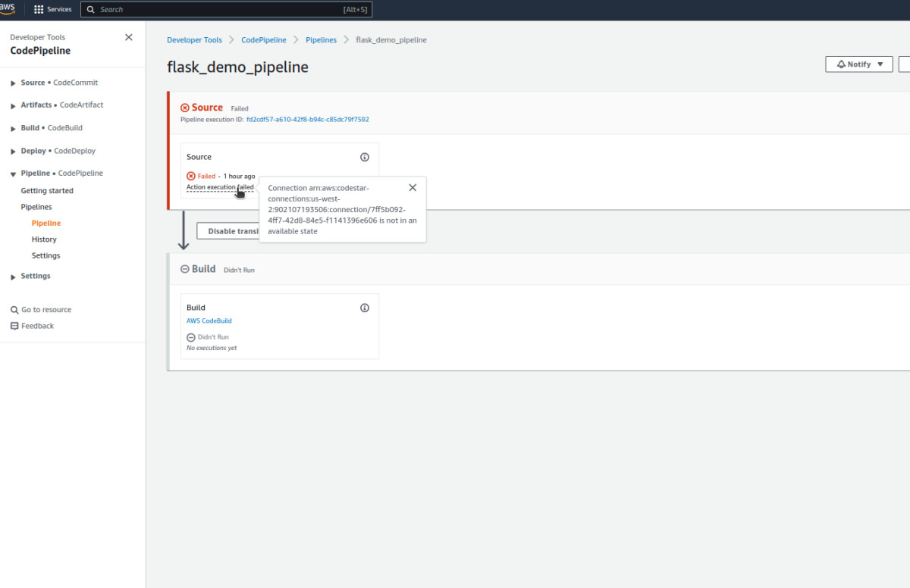Close the CodePipeline sidebar panel
910x588 pixels.
point(128,36)
